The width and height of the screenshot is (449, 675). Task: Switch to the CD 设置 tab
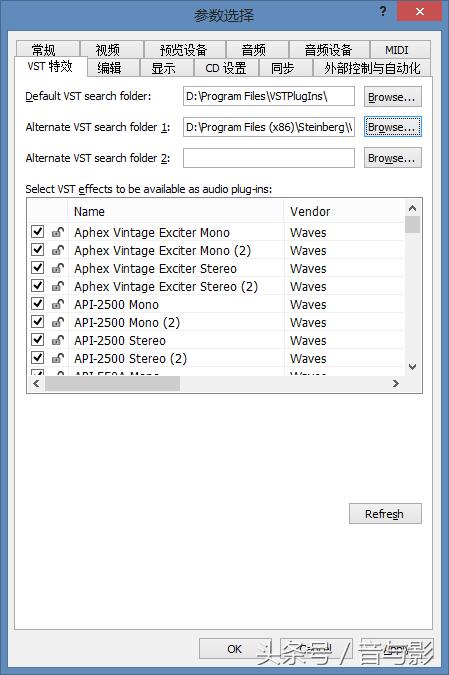(226, 68)
